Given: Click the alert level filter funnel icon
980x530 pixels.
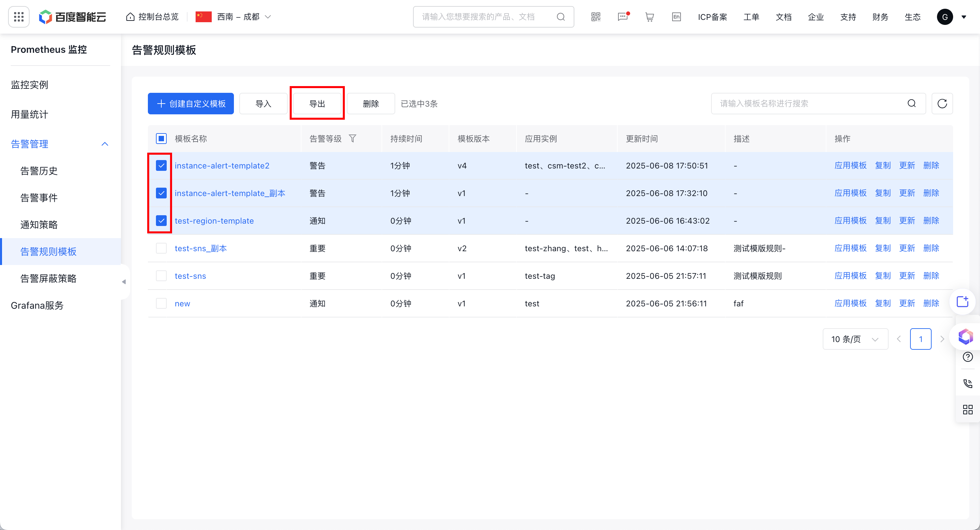Looking at the screenshot, I should 352,139.
